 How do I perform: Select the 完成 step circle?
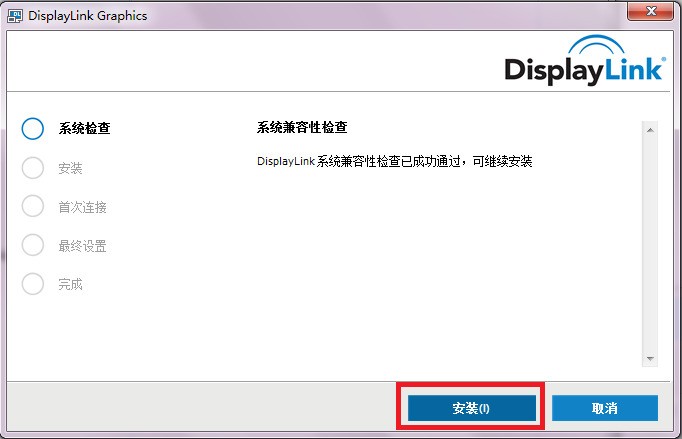coord(33,284)
